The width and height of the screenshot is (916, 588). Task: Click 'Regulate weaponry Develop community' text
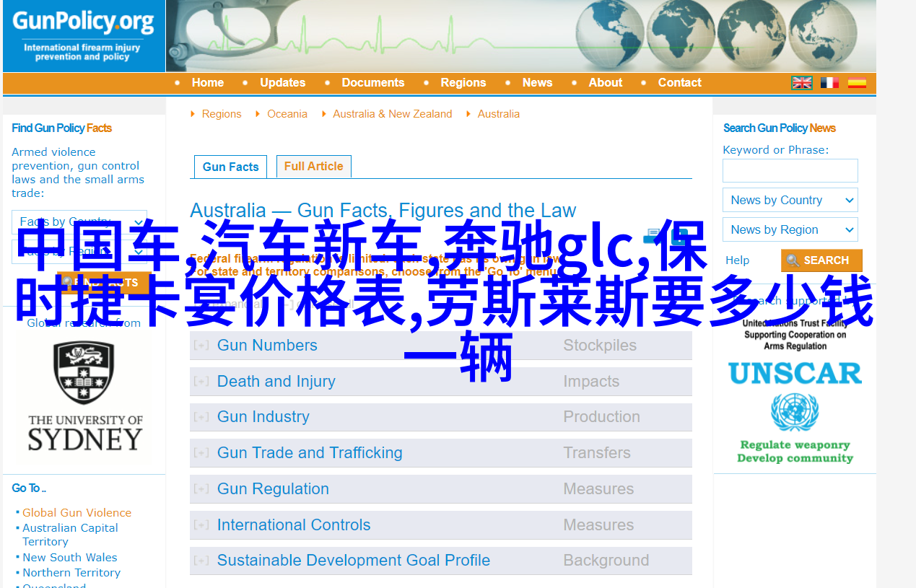pos(795,452)
